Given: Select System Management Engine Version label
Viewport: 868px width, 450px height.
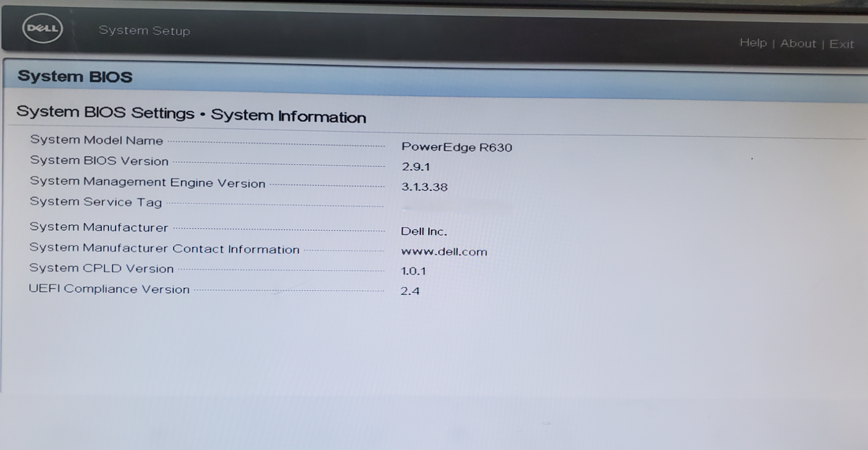Looking at the screenshot, I should point(147,182).
